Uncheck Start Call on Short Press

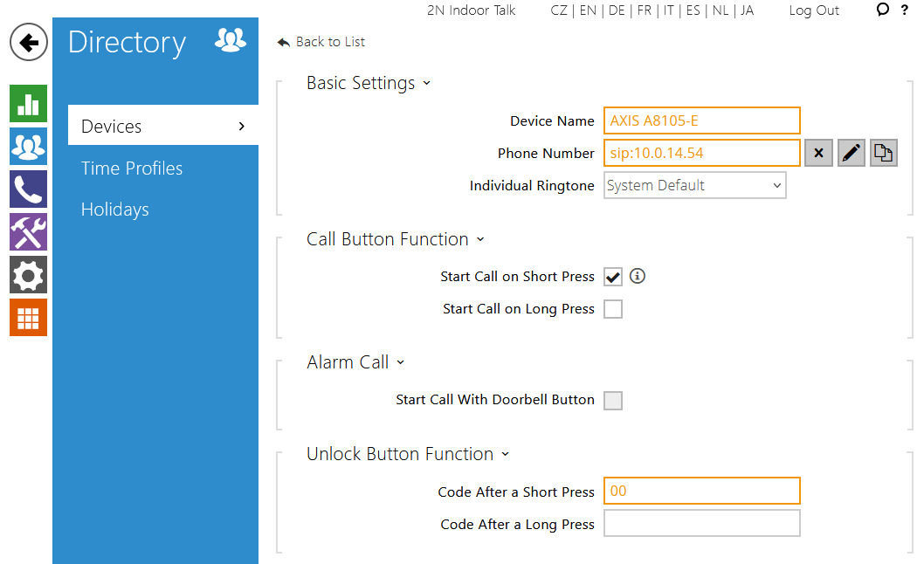613,277
